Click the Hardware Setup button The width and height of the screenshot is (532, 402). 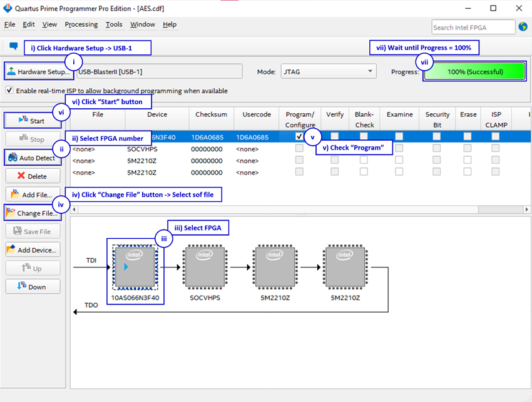pyautogui.click(x=39, y=71)
